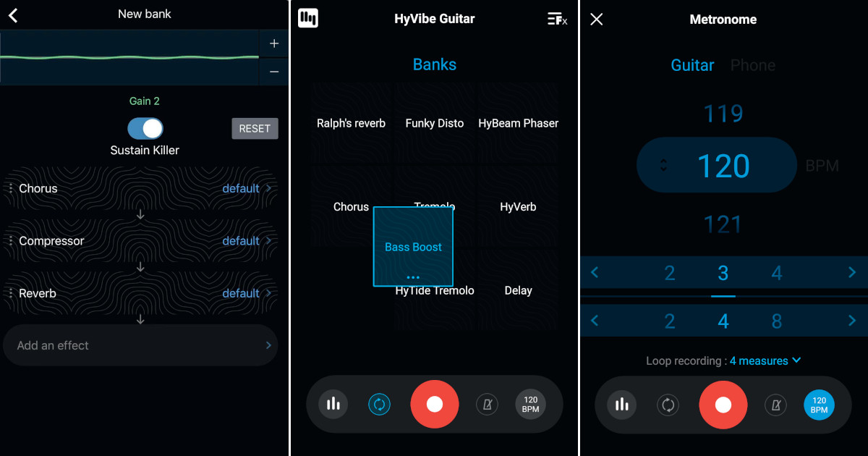Click the RESET button

255,129
